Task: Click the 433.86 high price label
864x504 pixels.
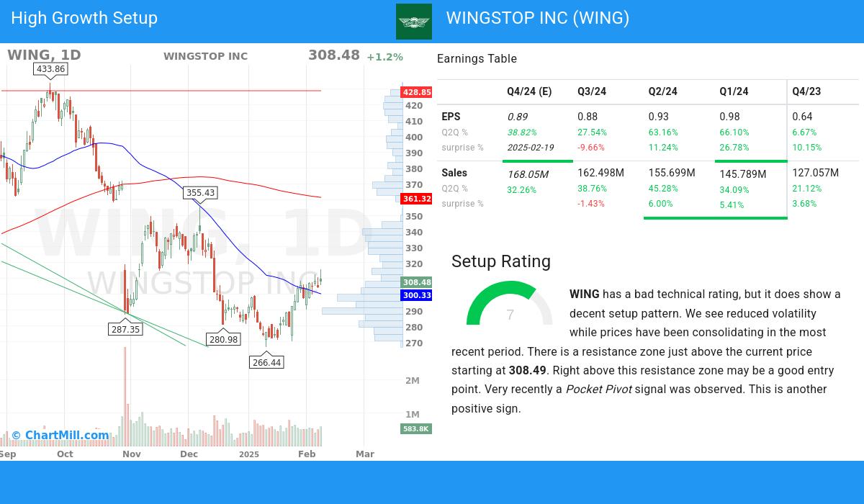Action: [50, 69]
